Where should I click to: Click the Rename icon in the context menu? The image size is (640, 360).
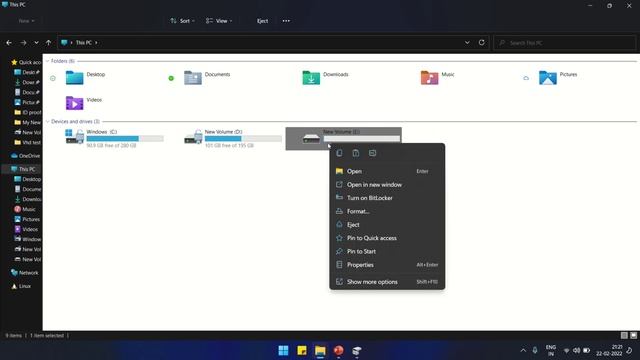(x=373, y=153)
